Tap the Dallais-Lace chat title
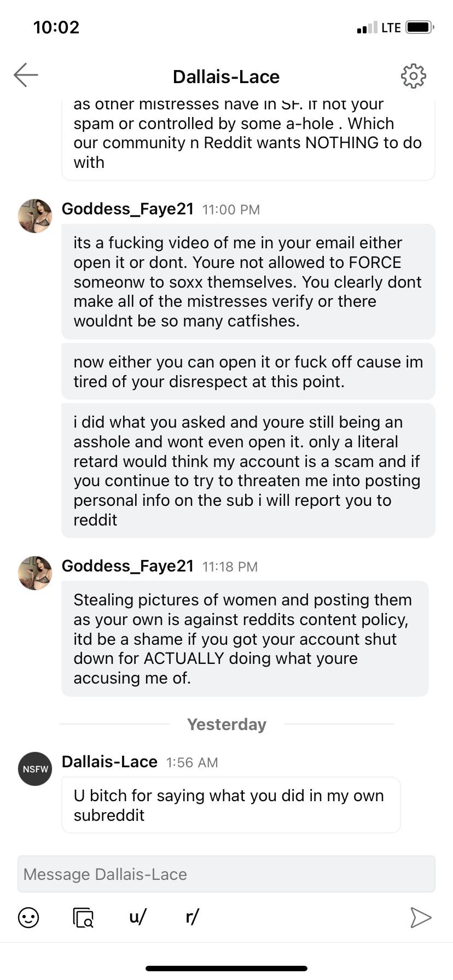Image resolution: width=453 pixels, height=980 pixels. point(226,77)
